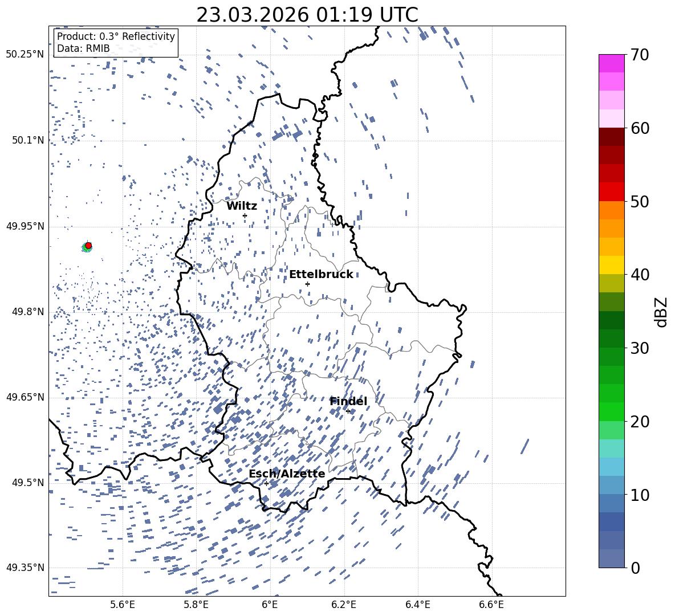This screenshot has width=675, height=616.
Task: Click the 6°E longitude label
Action: (270, 605)
